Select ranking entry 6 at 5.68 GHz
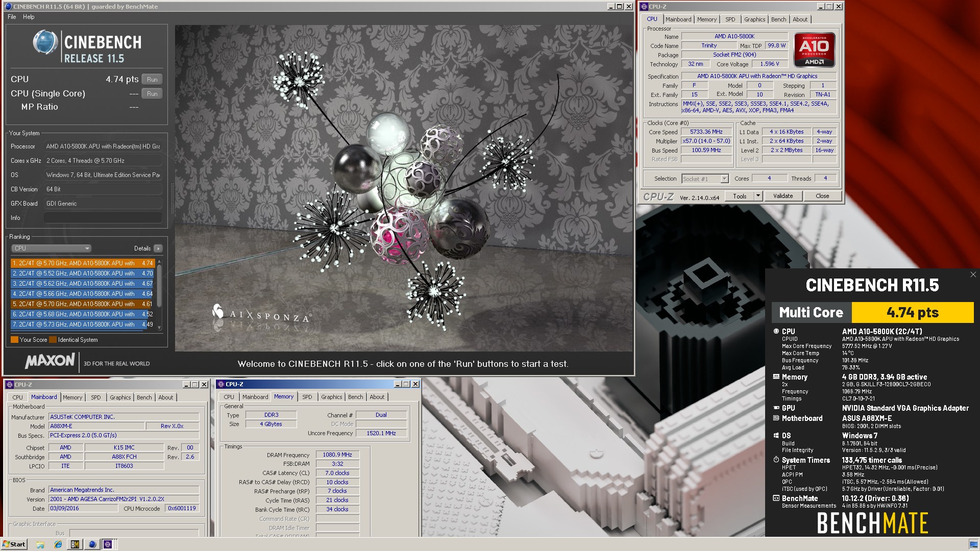Viewport: 980px width, 551px height. coord(82,314)
